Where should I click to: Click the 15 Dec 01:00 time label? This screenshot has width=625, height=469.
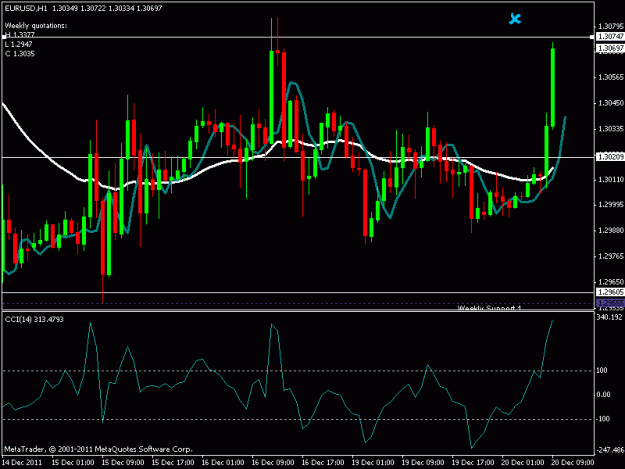pos(73,463)
